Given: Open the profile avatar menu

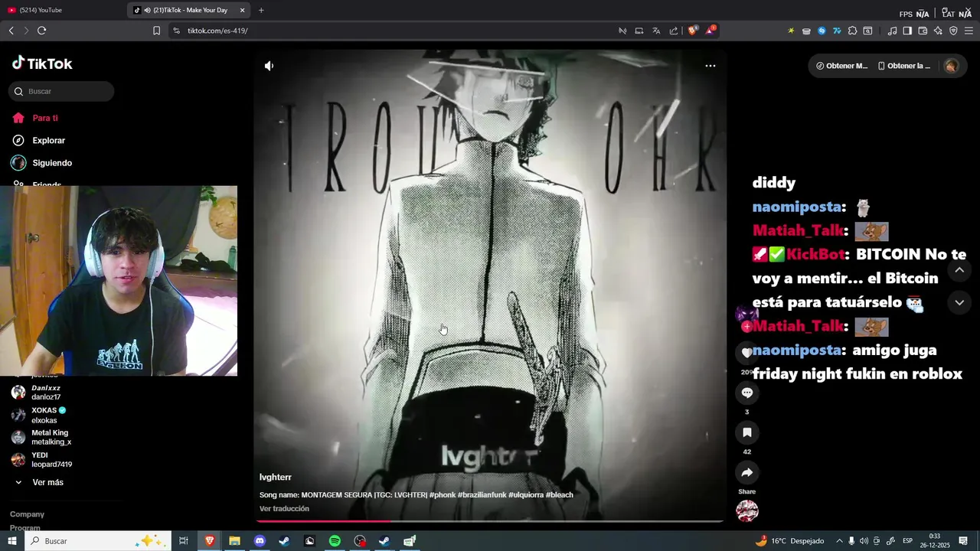Looking at the screenshot, I should (951, 66).
